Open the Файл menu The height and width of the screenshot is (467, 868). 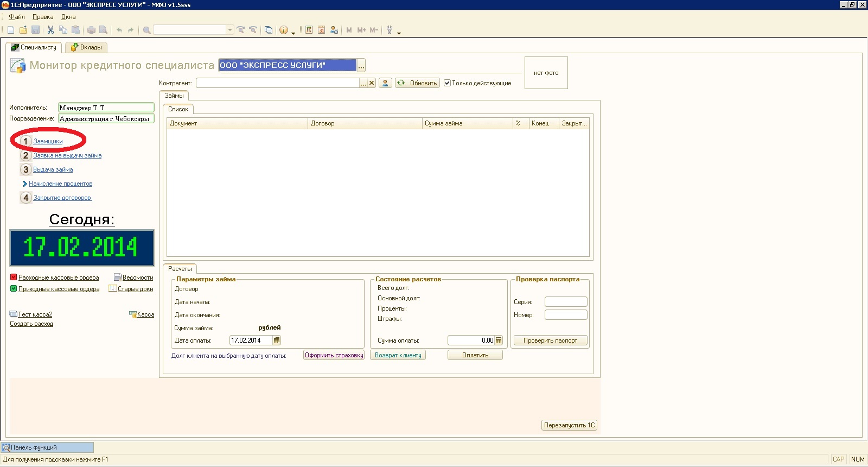coord(17,17)
